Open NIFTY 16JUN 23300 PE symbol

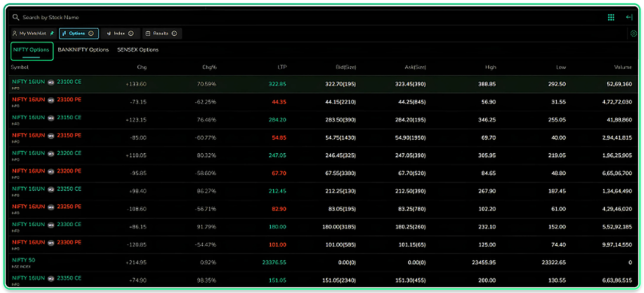coord(47,242)
